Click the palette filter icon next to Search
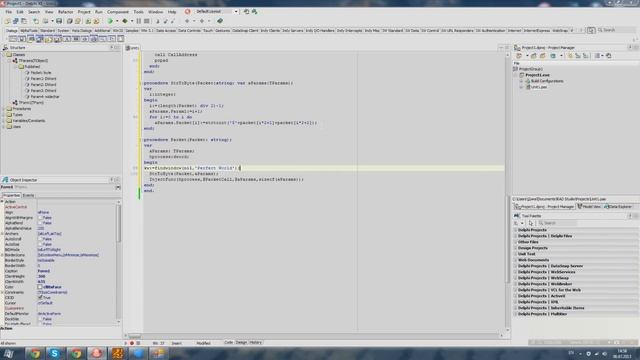The height and width of the screenshot is (360, 640). click(x=591, y=30)
